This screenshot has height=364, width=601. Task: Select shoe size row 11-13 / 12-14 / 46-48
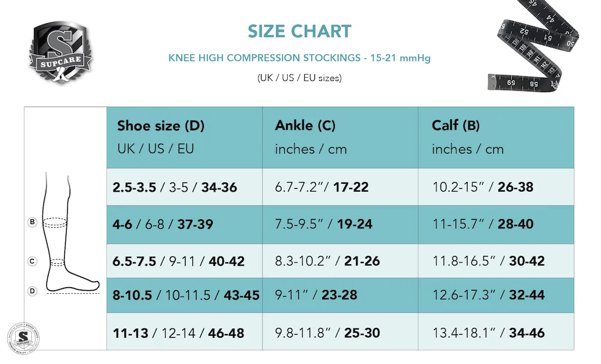[178, 332]
